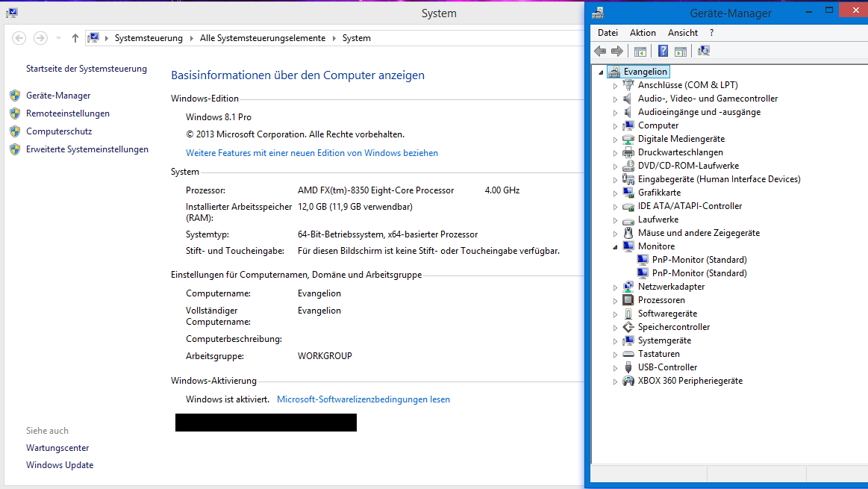868x489 pixels.
Task: Select the Eingabegeräte (Human Interface Devices) icon
Action: (x=628, y=179)
